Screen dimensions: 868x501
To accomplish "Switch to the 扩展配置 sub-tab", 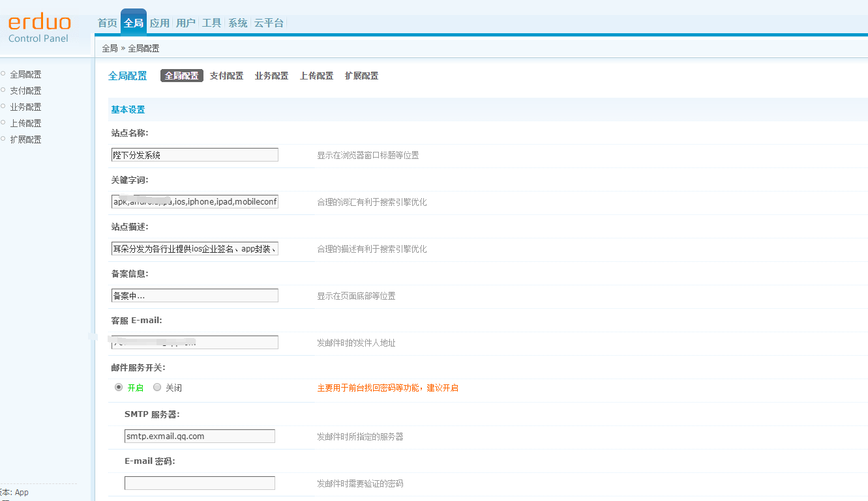I will 361,76.
